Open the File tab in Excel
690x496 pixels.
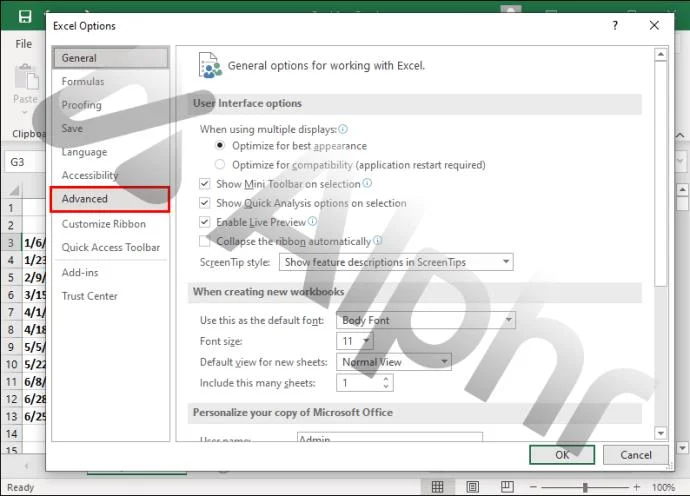[23, 44]
